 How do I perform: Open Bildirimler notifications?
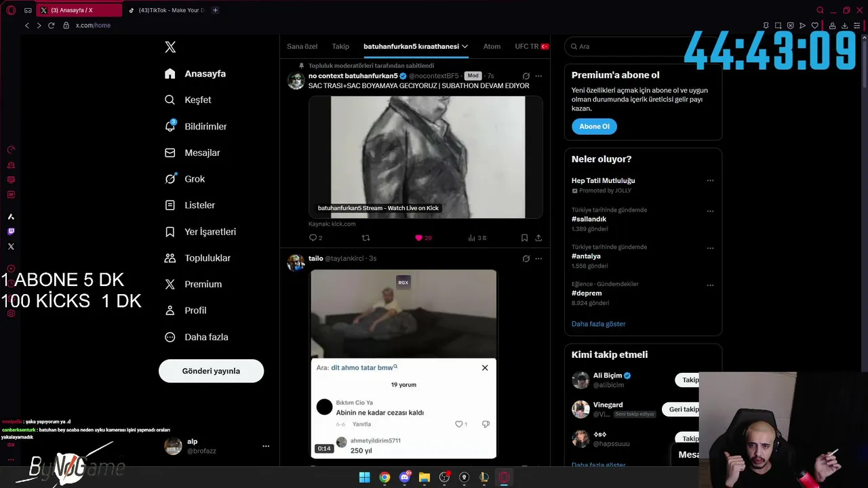pyautogui.click(x=196, y=127)
